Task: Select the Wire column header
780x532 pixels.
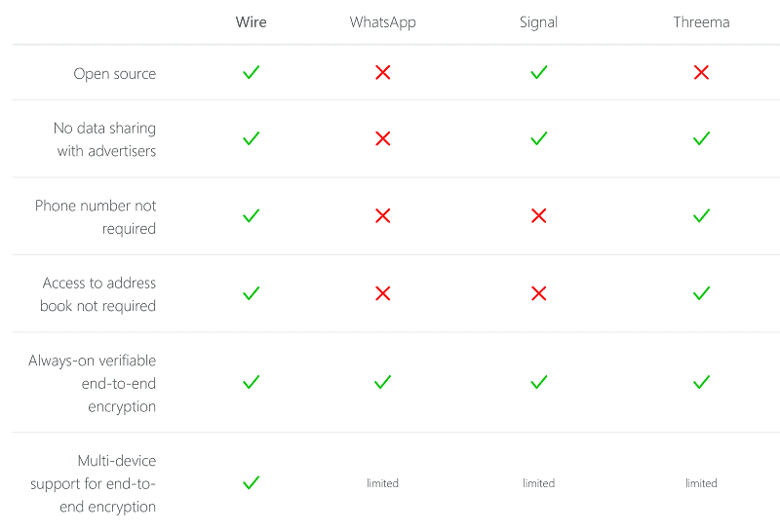Action: coord(251,22)
